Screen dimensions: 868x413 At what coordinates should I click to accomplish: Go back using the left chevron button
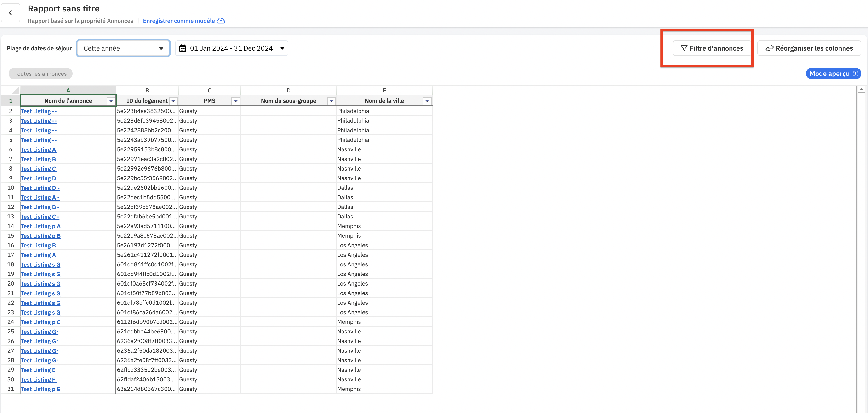(11, 13)
